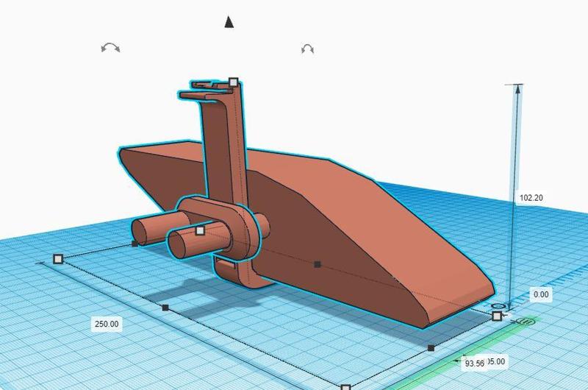The image size is (588, 390).
Task: Edit the 250.00 length dimension value
Action: click(107, 324)
